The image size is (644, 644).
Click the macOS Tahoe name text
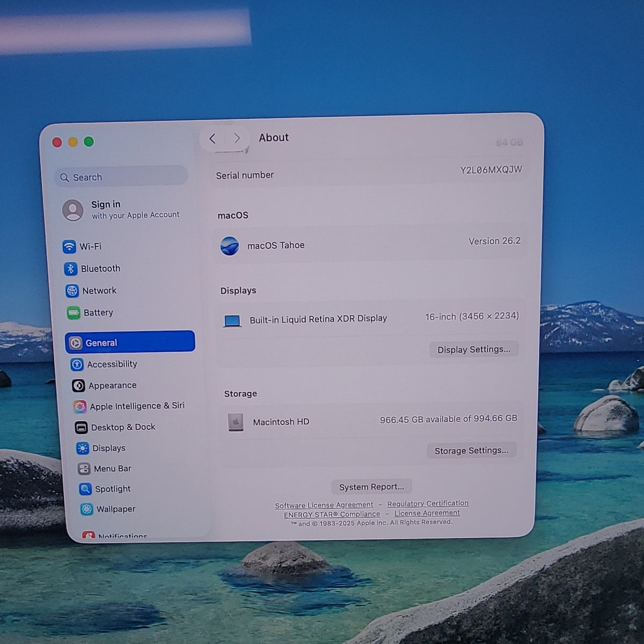(276, 245)
